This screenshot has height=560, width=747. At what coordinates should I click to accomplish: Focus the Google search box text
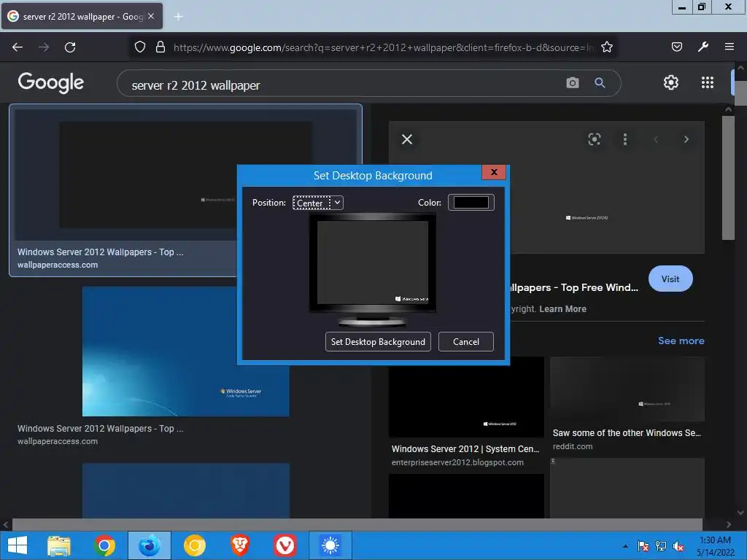tap(196, 85)
